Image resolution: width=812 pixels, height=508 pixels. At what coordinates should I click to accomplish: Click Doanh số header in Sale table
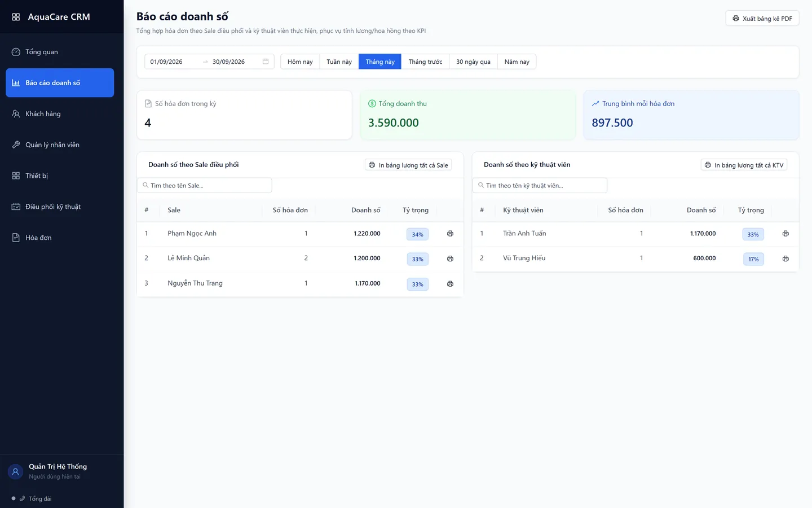pos(365,211)
